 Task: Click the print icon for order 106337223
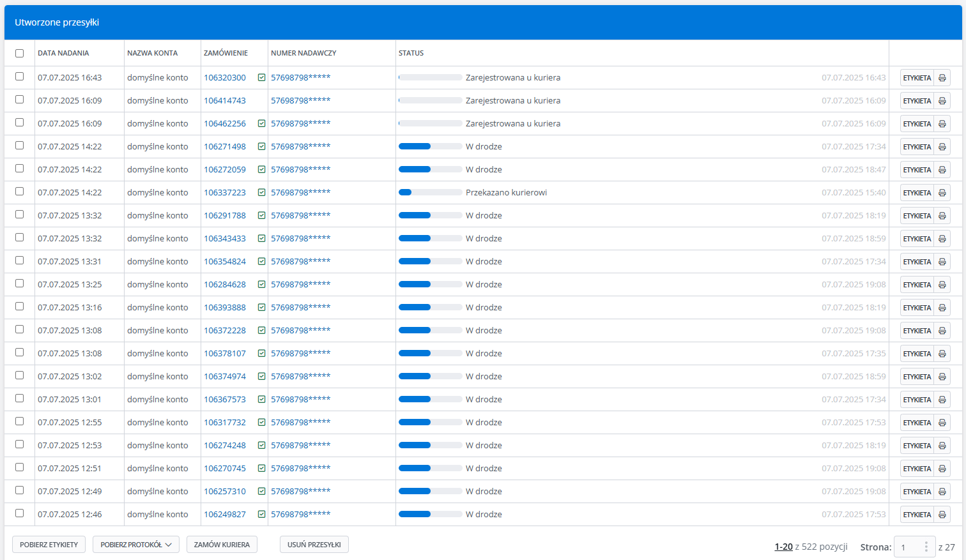coord(942,193)
